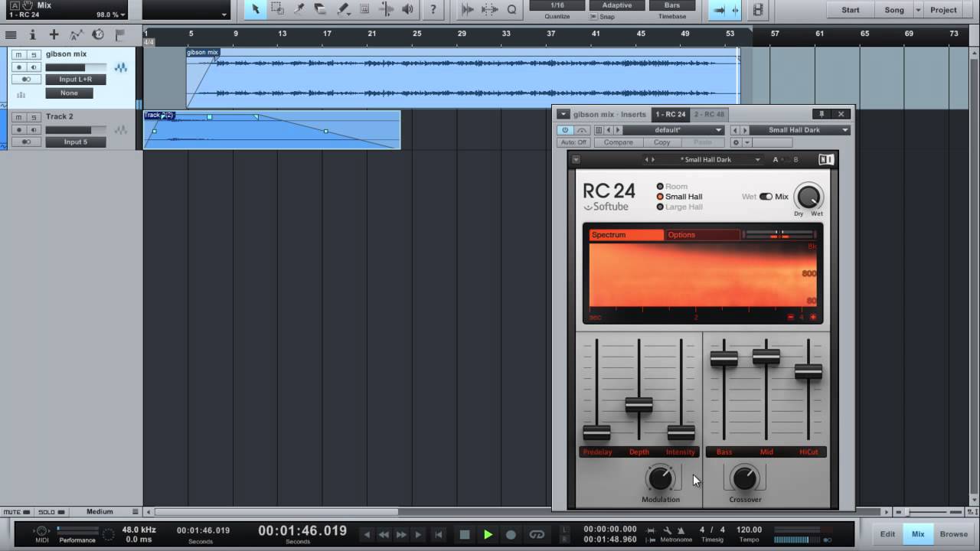Open the Input 5 selector on Track 2
Viewport: 980px width, 551px height.
tap(75, 142)
